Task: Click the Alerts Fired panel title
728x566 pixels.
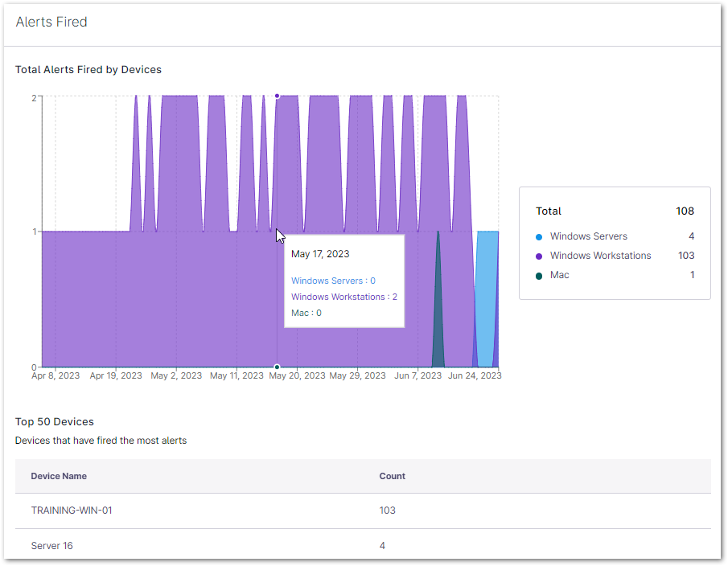Action: (51, 23)
